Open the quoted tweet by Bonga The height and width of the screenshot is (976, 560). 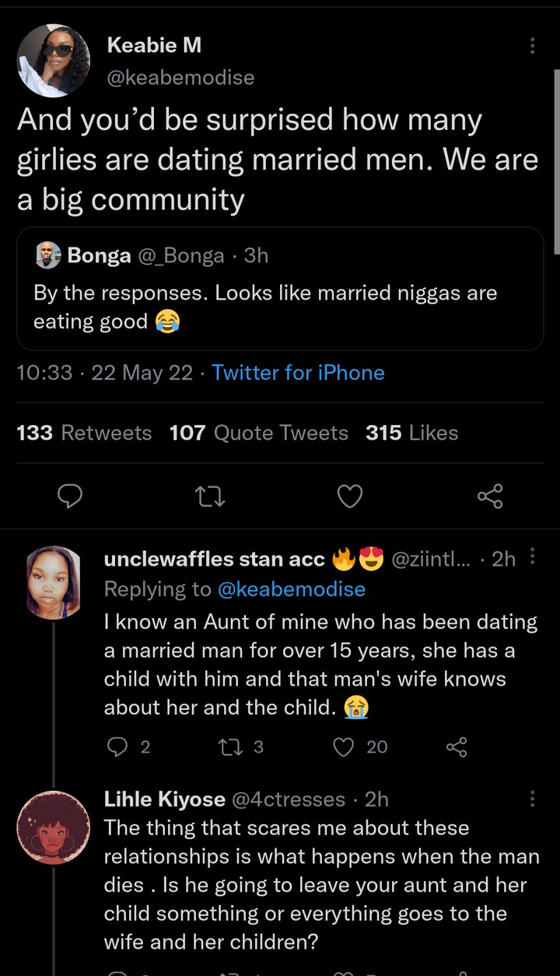280,289
